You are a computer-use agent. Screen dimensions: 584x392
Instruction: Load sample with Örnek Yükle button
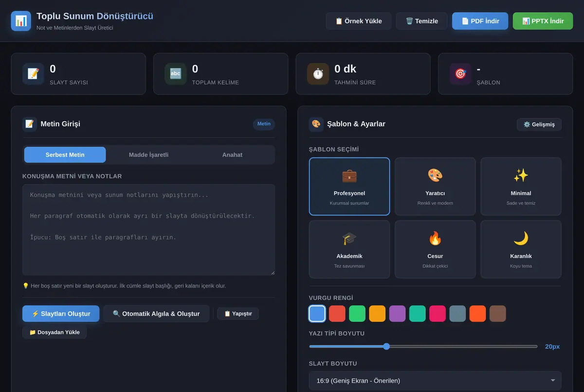pos(359,21)
